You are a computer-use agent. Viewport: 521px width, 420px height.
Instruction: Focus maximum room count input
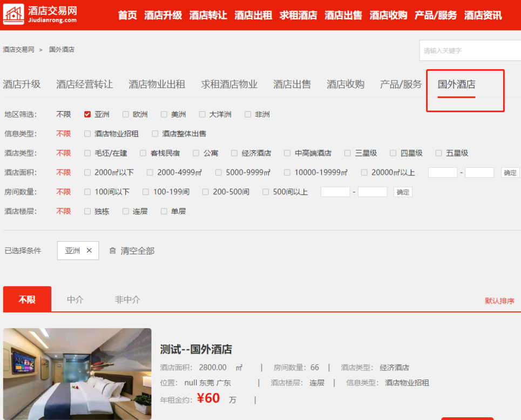(x=373, y=192)
